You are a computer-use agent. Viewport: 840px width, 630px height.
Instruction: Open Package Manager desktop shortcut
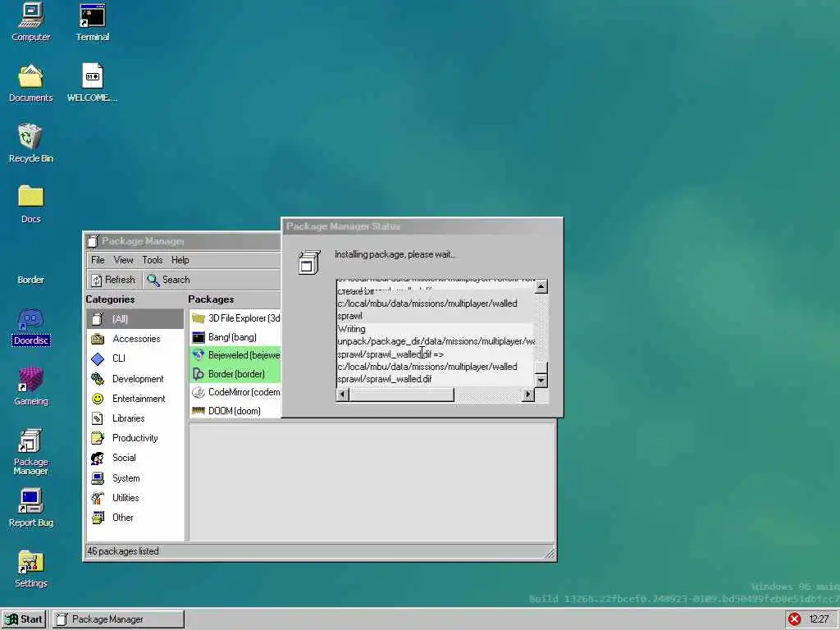point(30,452)
